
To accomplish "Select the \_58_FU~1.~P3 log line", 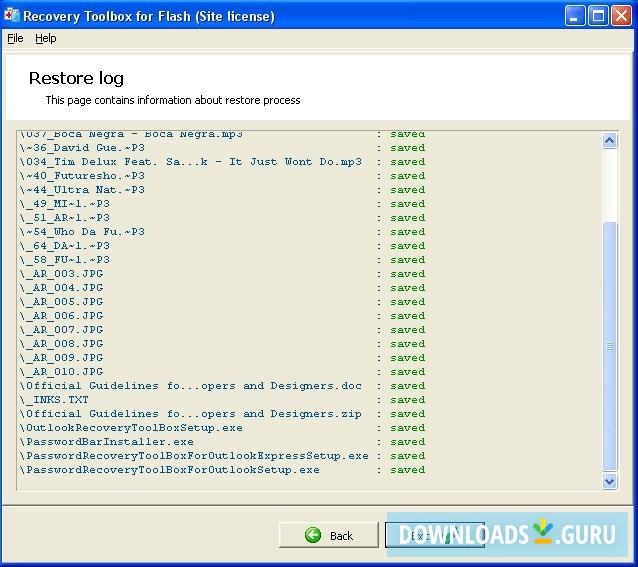I will coord(223,260).
